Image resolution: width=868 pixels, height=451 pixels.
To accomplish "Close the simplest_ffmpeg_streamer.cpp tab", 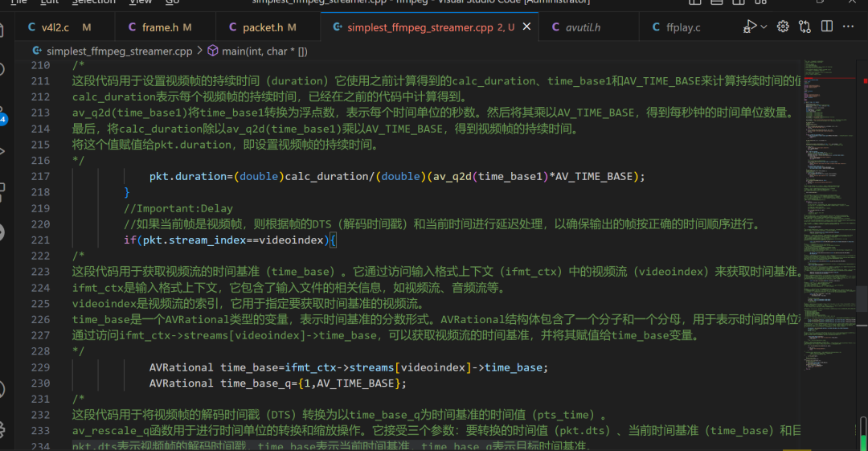I will pyautogui.click(x=527, y=27).
